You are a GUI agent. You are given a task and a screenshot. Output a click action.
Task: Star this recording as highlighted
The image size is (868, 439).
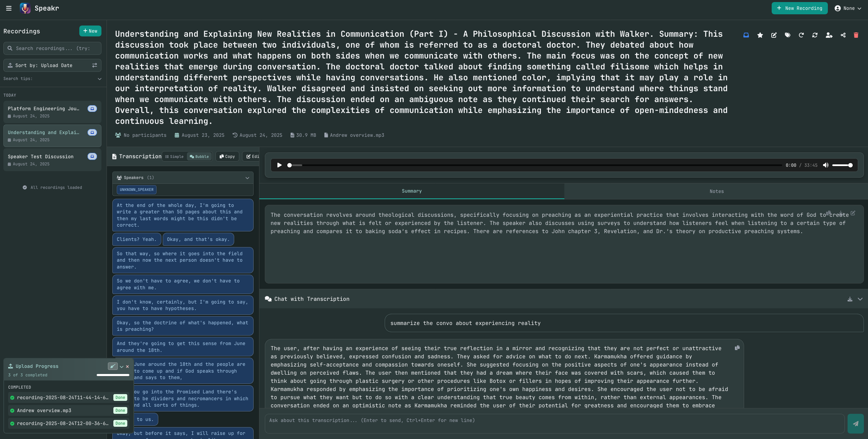tap(760, 35)
